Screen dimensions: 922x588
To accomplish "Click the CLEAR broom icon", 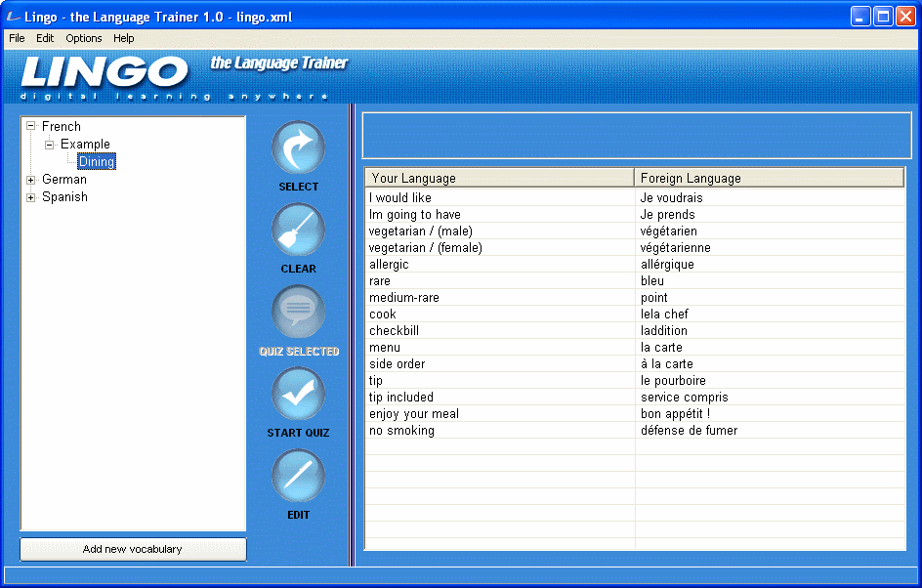I will click(298, 230).
